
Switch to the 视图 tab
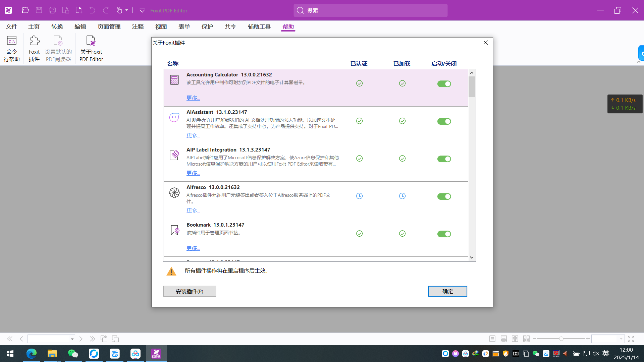coord(161,26)
